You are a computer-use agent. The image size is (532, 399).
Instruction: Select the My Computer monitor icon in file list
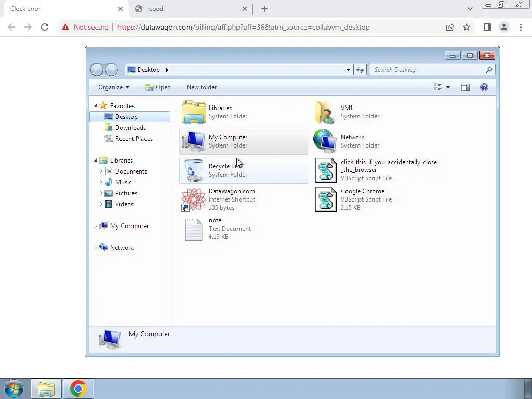pos(193,141)
